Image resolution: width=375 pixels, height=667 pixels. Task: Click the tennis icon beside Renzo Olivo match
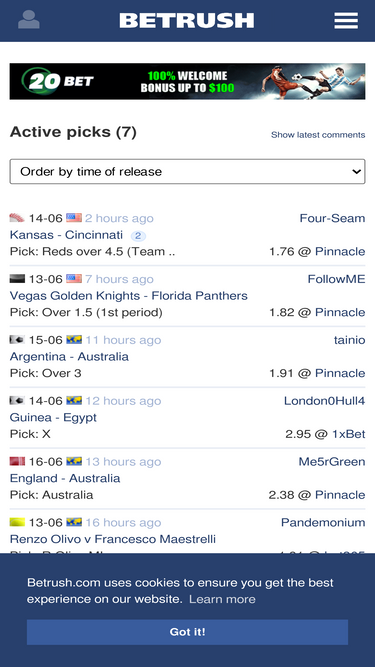17,522
